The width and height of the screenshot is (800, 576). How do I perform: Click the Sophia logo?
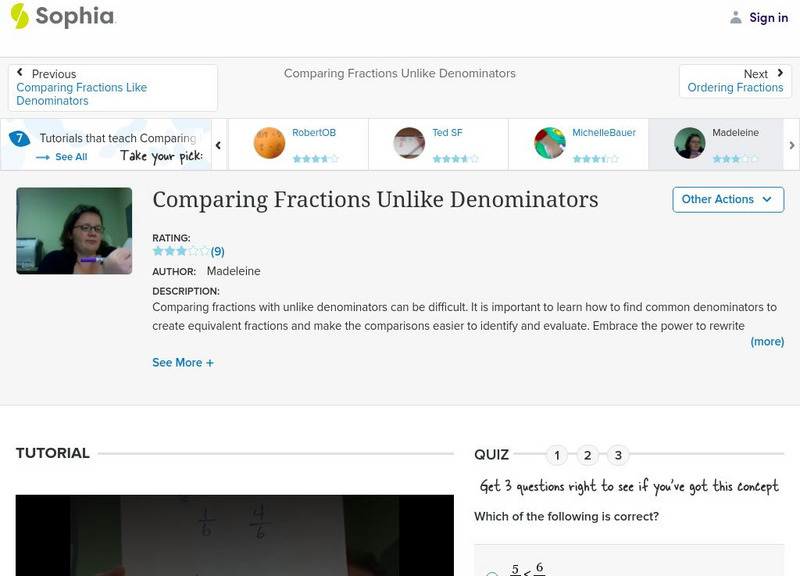tap(62, 16)
